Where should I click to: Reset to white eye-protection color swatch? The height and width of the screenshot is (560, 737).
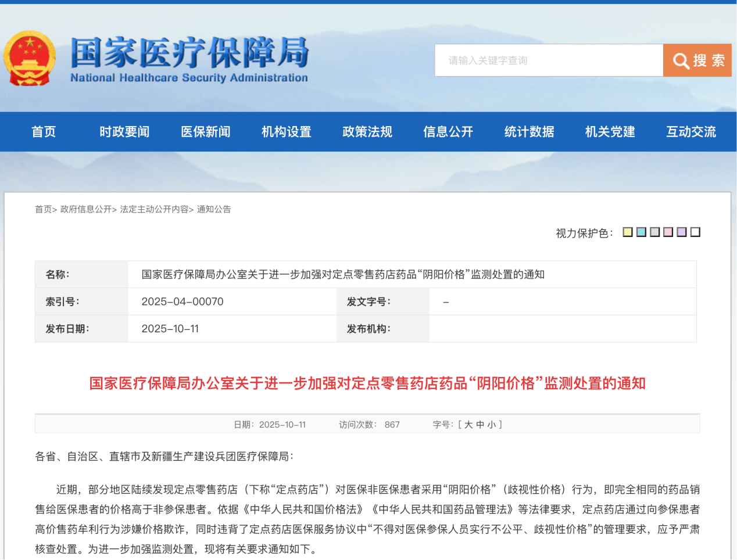tap(695, 232)
